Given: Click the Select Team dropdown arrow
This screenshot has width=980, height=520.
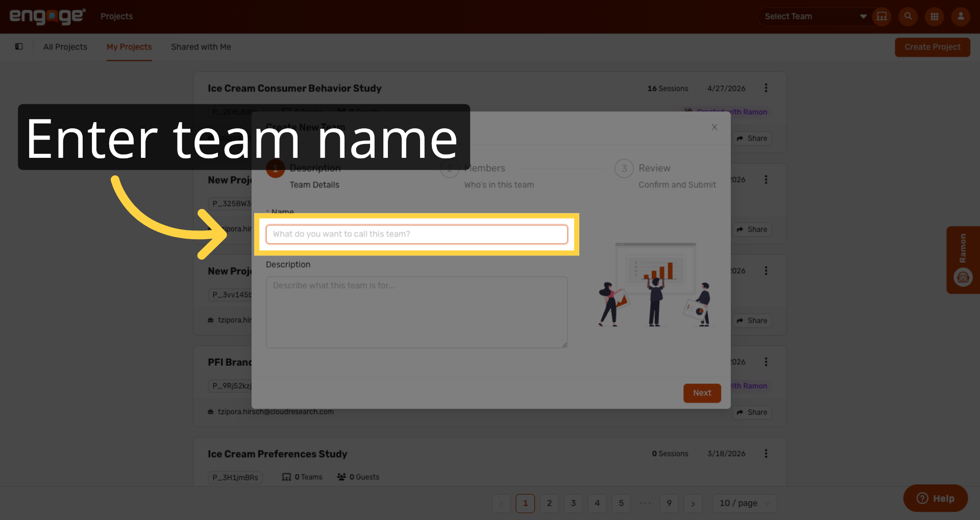Looking at the screenshot, I should click(x=863, y=16).
